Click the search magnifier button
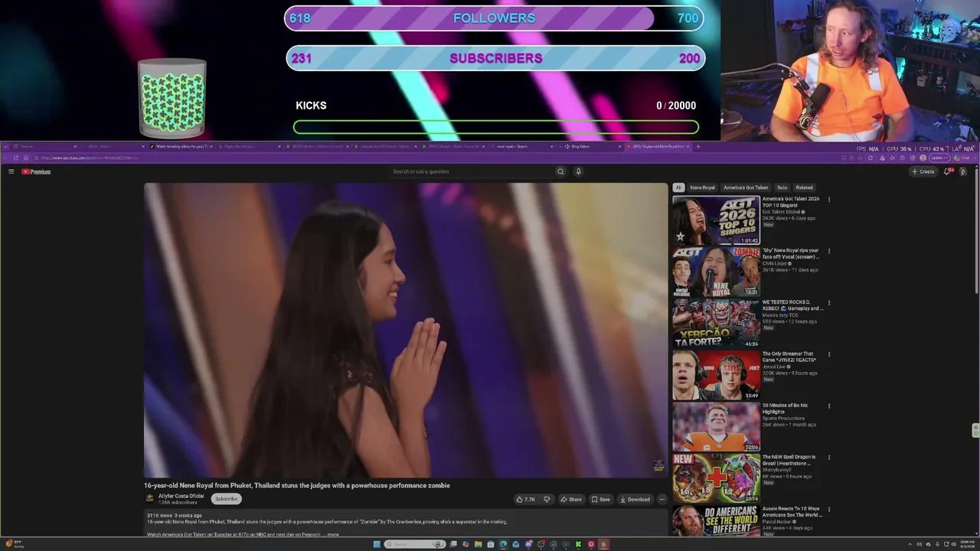 560,171
